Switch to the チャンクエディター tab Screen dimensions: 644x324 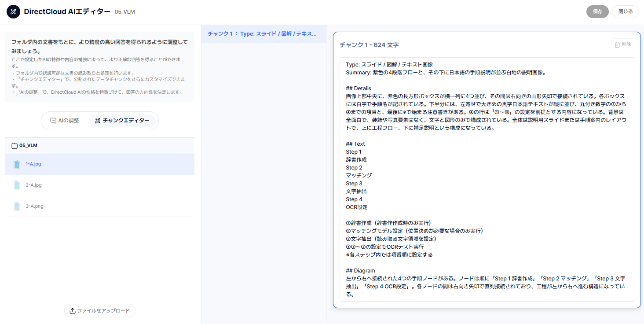click(122, 121)
